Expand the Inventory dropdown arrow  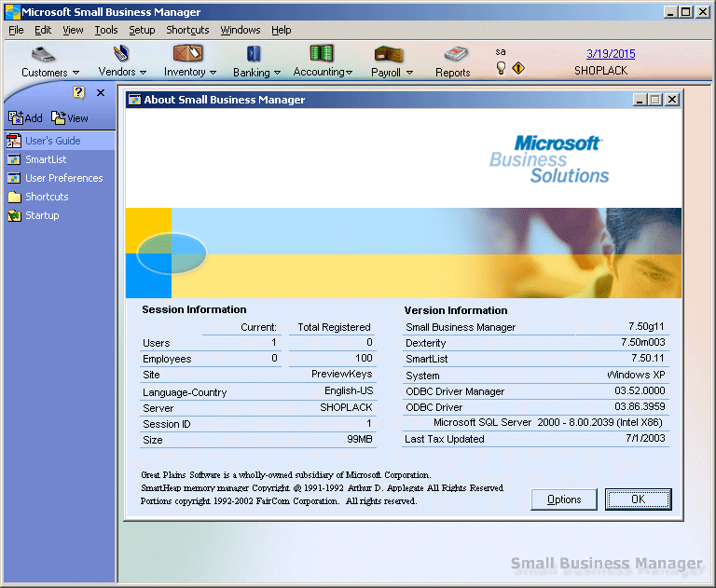(x=213, y=72)
